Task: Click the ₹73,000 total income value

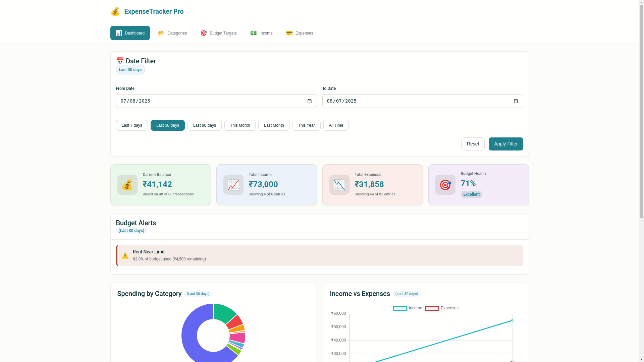Action: pos(263,184)
